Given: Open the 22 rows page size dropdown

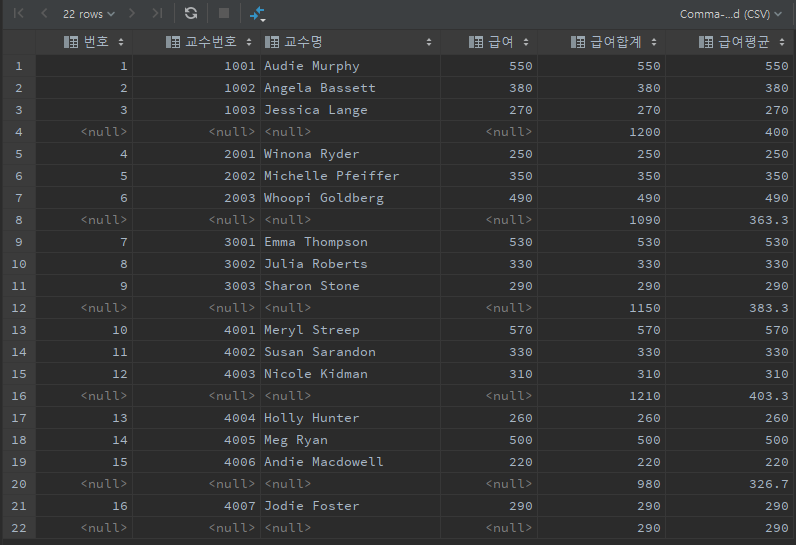Looking at the screenshot, I should point(89,14).
